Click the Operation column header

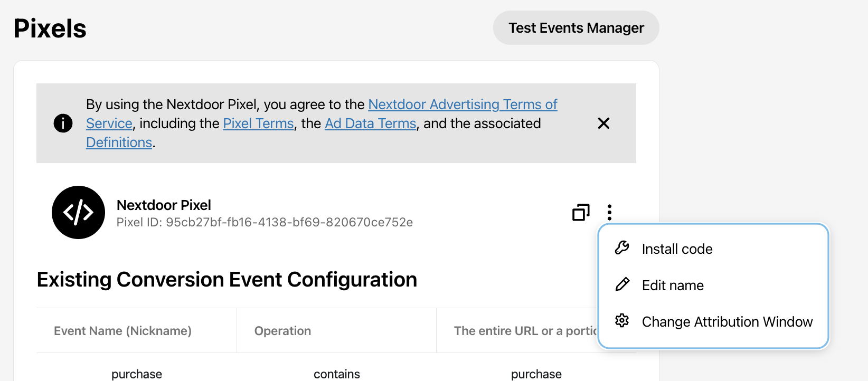[x=282, y=331]
